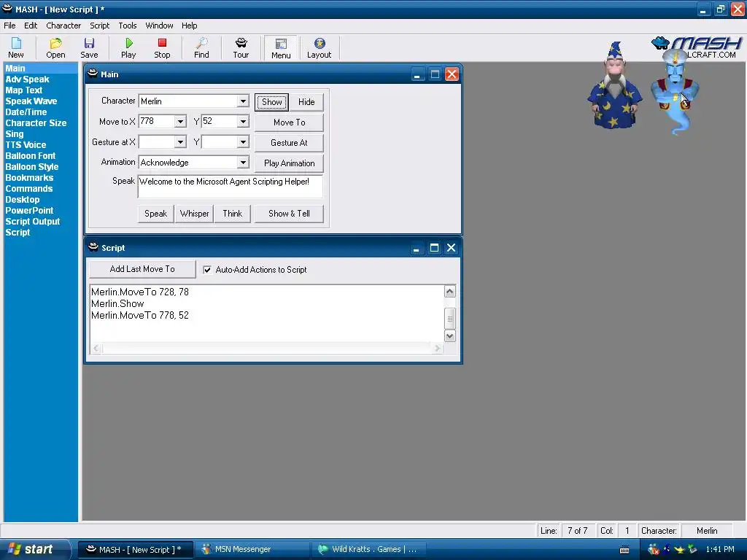
Task: Click the script vertical scrollbar thumb
Action: [x=449, y=319]
